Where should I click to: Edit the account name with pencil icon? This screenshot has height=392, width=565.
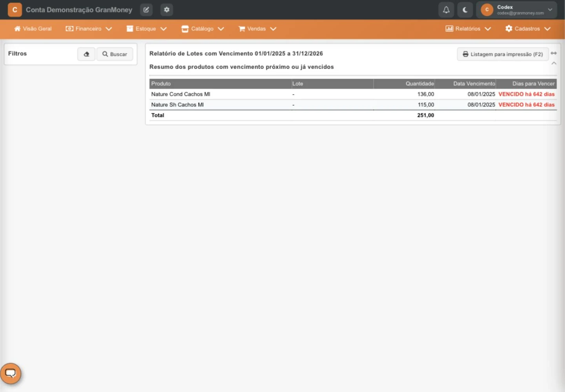(146, 10)
